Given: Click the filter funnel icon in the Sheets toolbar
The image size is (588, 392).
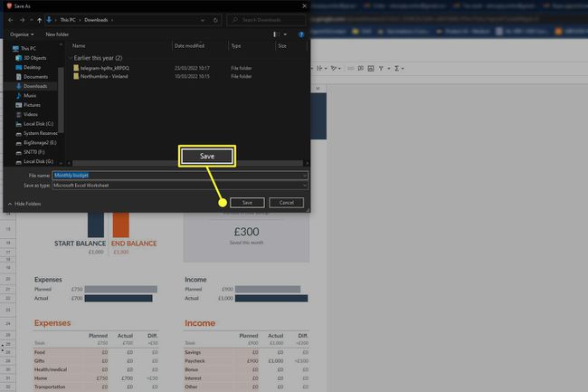Looking at the screenshot, I should click(381, 68).
